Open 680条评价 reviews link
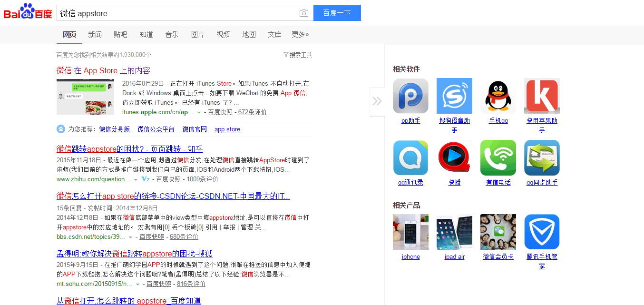The image size is (644, 305). click(x=184, y=236)
